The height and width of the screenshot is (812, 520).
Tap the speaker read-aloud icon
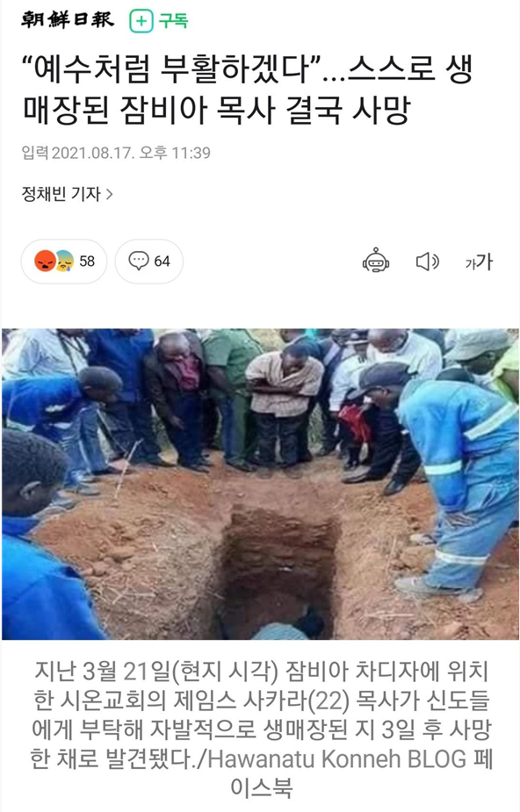click(x=427, y=262)
